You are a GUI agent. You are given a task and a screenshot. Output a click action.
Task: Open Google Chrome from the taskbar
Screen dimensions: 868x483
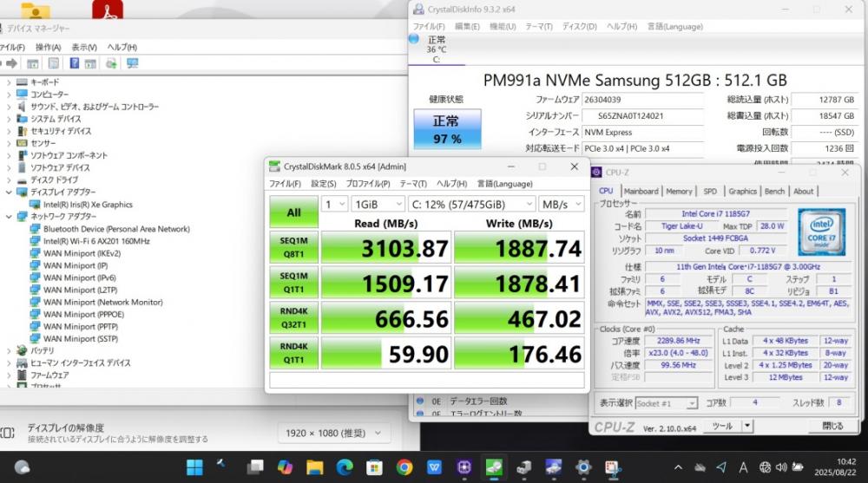tap(404, 467)
